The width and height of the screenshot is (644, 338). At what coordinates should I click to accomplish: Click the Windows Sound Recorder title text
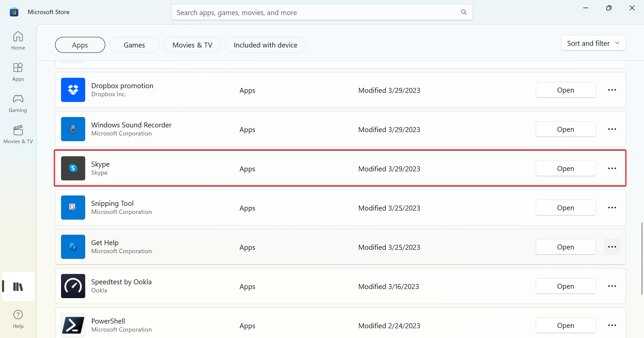point(131,125)
